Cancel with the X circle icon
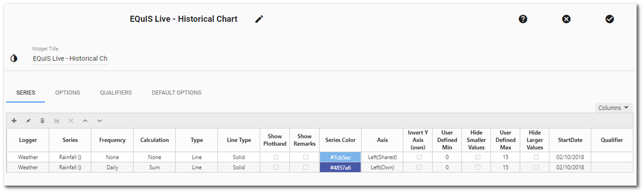 point(566,19)
